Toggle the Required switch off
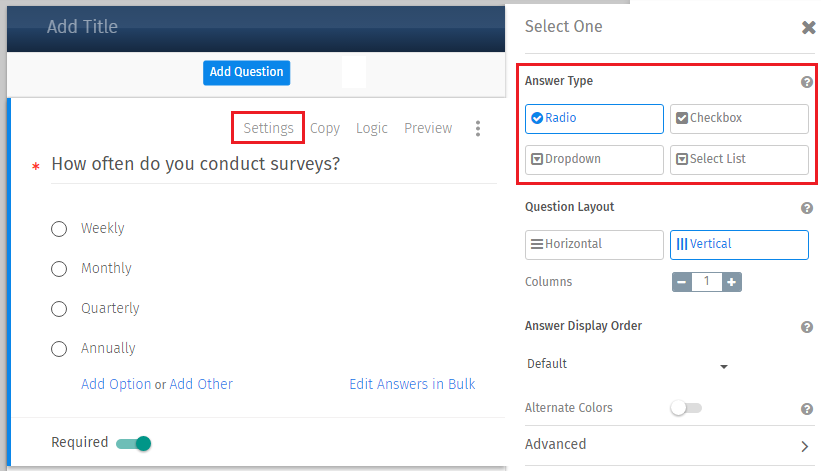Image resolution: width=821 pixels, height=471 pixels. (x=134, y=443)
